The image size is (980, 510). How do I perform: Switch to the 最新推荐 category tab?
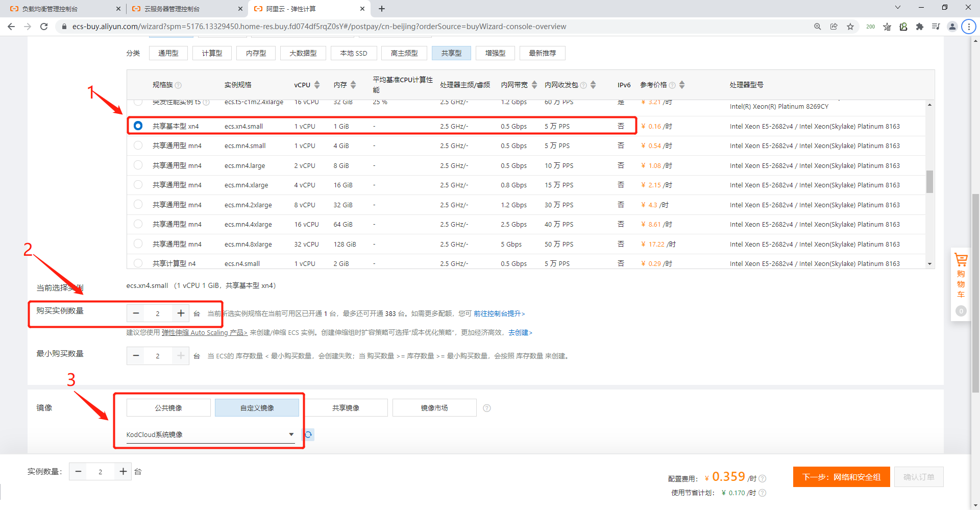coord(542,53)
